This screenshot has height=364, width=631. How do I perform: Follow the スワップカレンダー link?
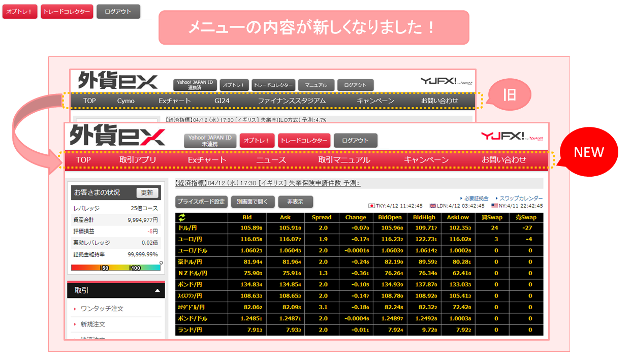coord(520,198)
